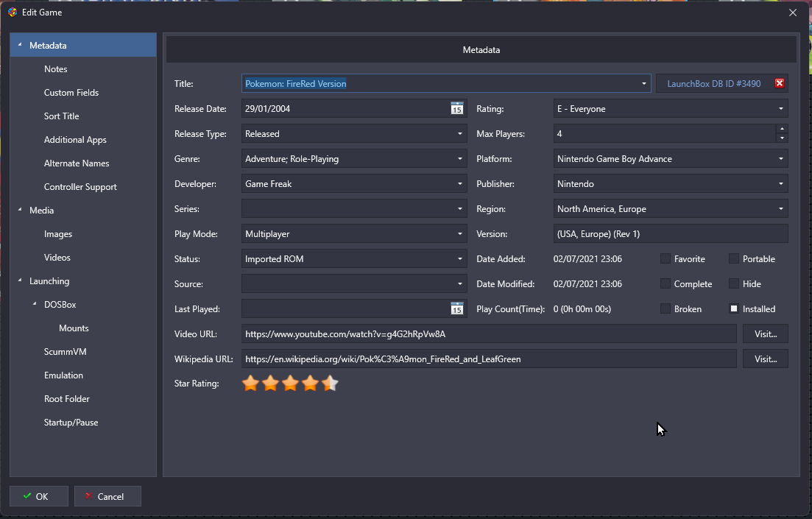The image size is (812, 519).
Task: Open the Rating dropdown
Action: [x=781, y=109]
